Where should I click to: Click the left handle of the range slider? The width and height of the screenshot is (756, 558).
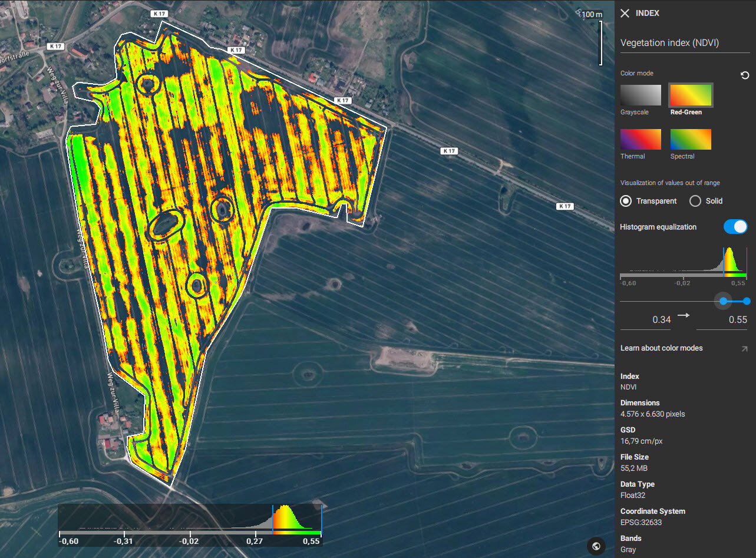pos(723,301)
